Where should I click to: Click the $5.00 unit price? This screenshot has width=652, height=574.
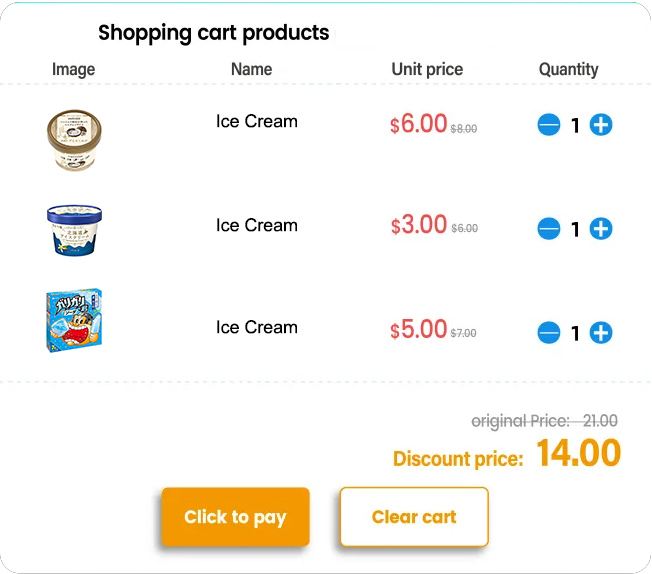pyautogui.click(x=418, y=329)
